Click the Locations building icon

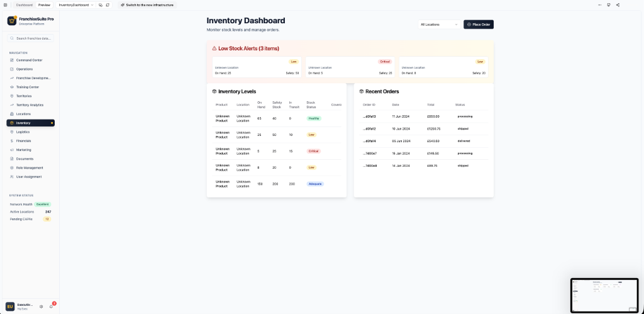pos(12,114)
